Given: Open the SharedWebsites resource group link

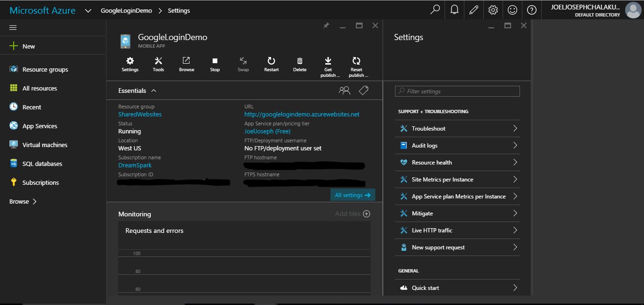Looking at the screenshot, I should pos(140,115).
